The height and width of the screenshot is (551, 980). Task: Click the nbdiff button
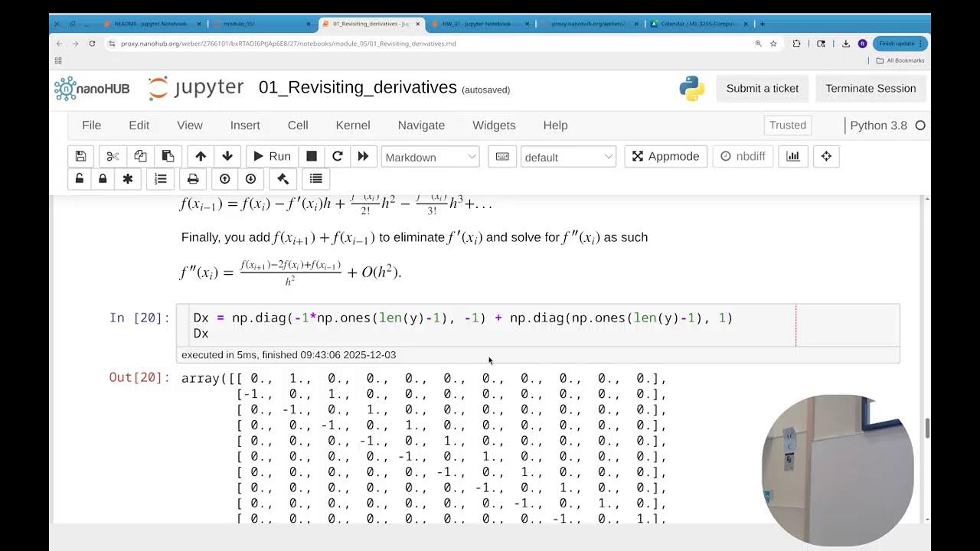coord(743,156)
